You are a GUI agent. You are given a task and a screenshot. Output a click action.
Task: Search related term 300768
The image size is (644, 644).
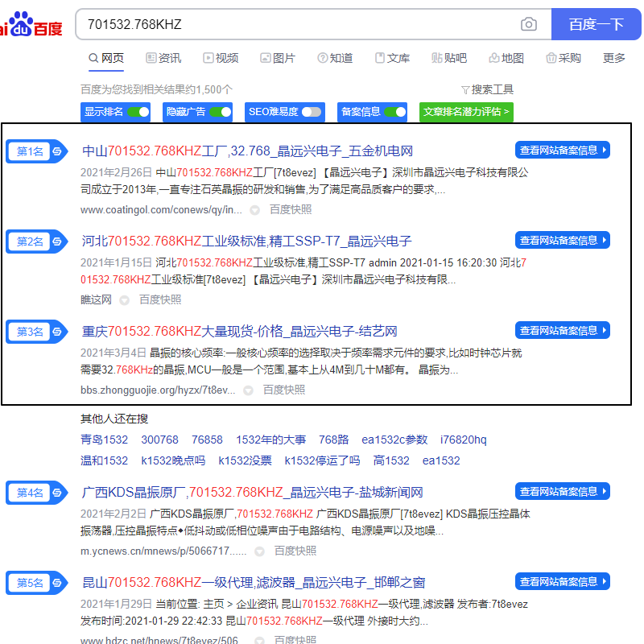click(159, 440)
